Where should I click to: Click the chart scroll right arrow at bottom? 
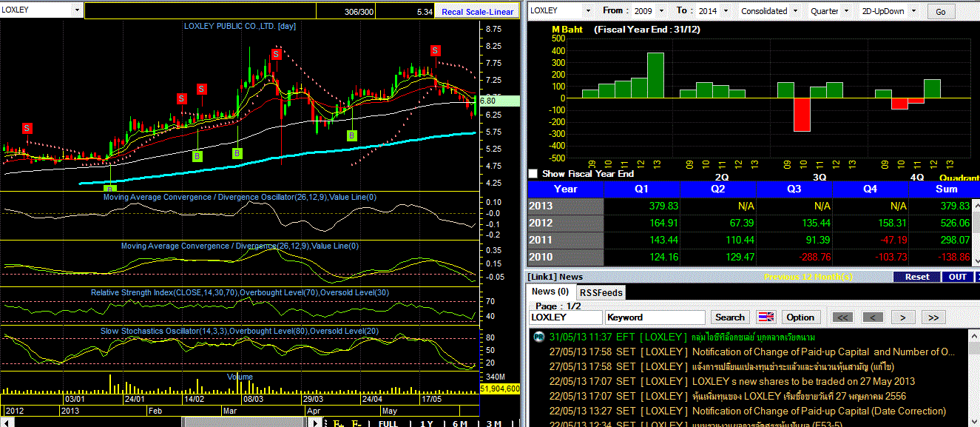click(x=317, y=423)
